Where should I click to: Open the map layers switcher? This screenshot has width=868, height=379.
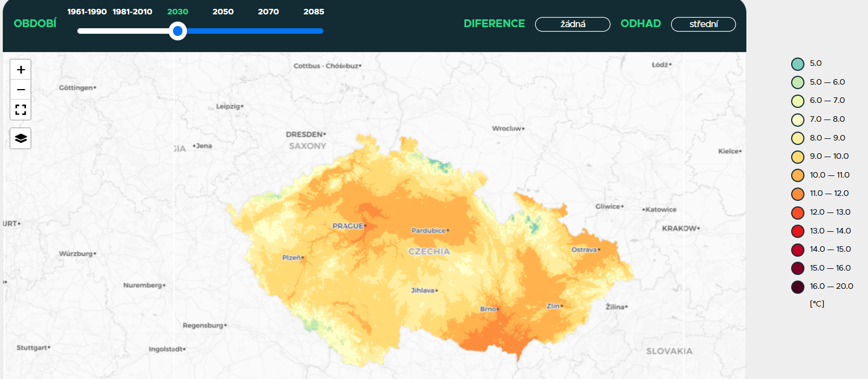[x=21, y=138]
